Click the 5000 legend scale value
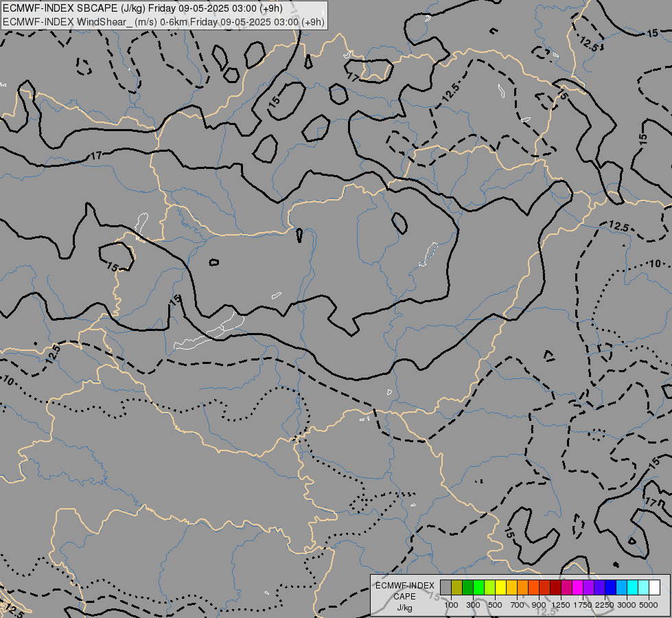The image size is (672, 618). (x=649, y=605)
